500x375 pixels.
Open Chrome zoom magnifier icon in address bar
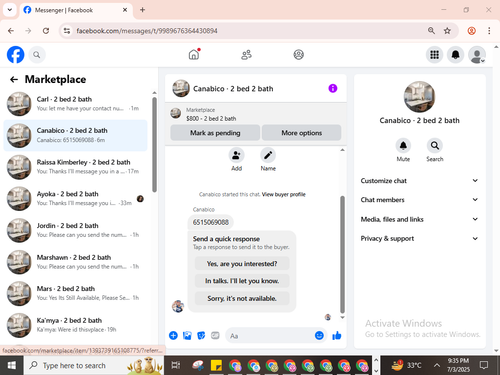[x=431, y=31]
